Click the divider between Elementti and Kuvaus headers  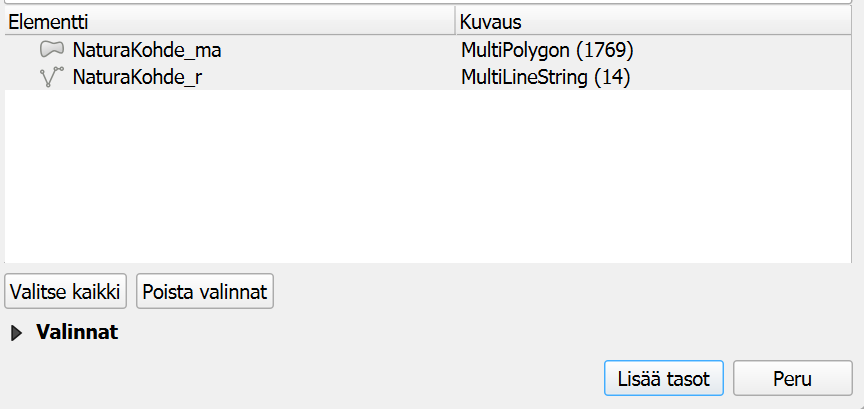point(454,21)
